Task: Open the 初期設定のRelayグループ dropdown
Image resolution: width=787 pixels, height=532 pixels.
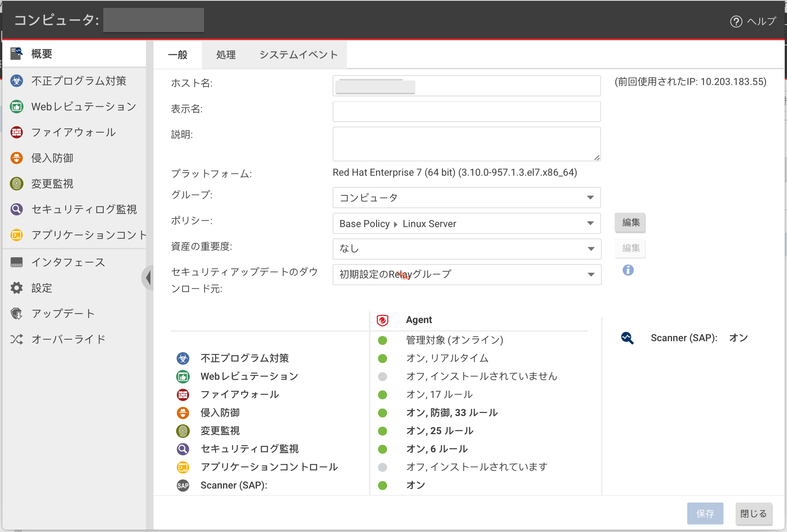Action: [x=466, y=275]
